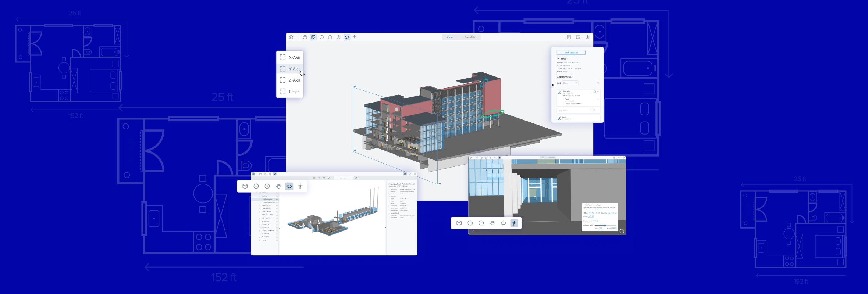Expand the 4TH FLOOR tree node
The width and height of the screenshot is (868, 294).
260,225
